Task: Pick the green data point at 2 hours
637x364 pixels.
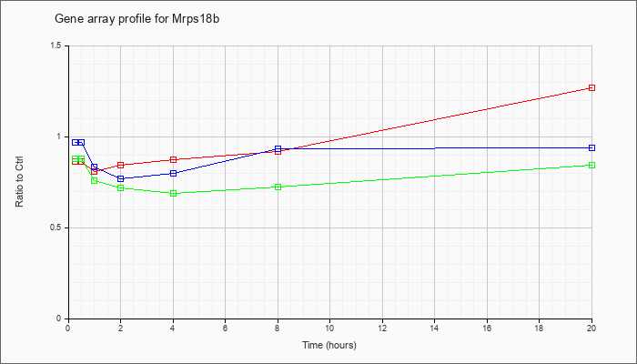Action: 121,187
